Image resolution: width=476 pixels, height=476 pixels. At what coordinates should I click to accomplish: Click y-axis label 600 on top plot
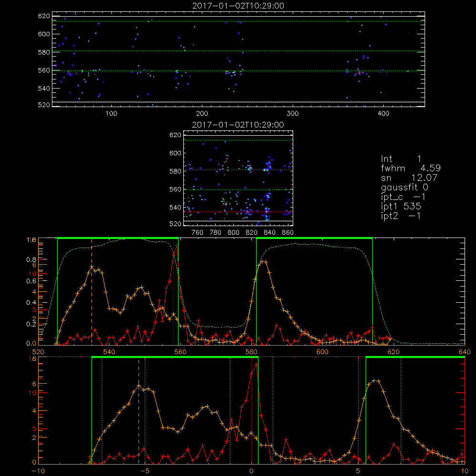(x=44, y=34)
